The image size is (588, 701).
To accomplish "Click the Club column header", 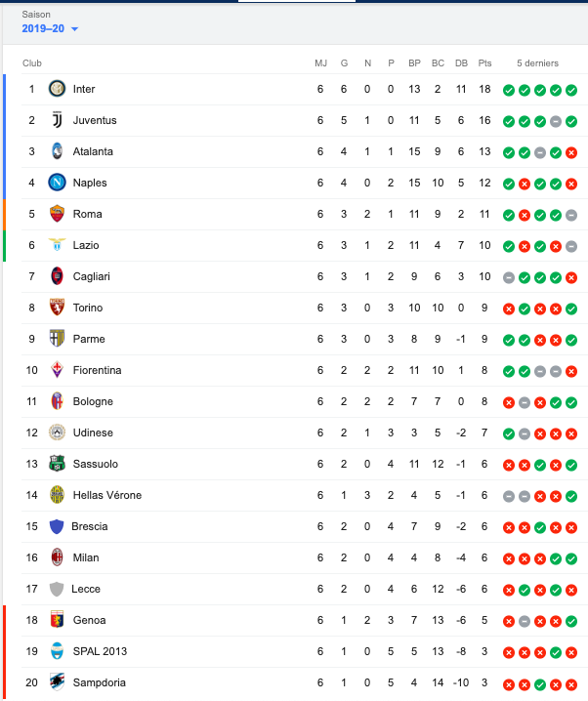I will click(x=32, y=63).
